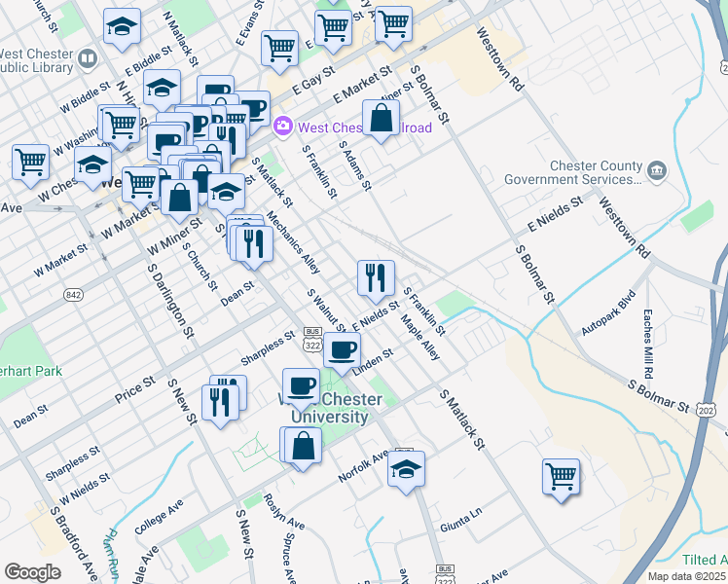Select the West Chester Railroad label

(x=365, y=128)
